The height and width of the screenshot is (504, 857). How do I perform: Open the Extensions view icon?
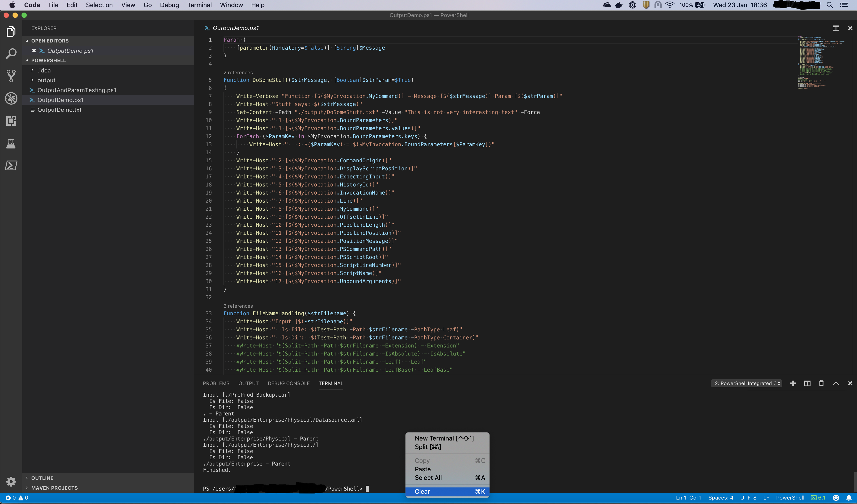click(x=11, y=121)
